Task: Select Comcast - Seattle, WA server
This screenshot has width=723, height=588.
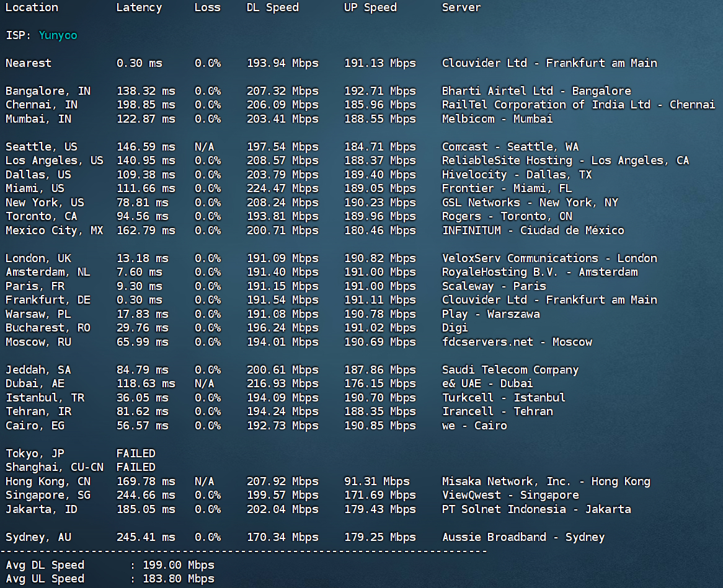Action: 510,147
